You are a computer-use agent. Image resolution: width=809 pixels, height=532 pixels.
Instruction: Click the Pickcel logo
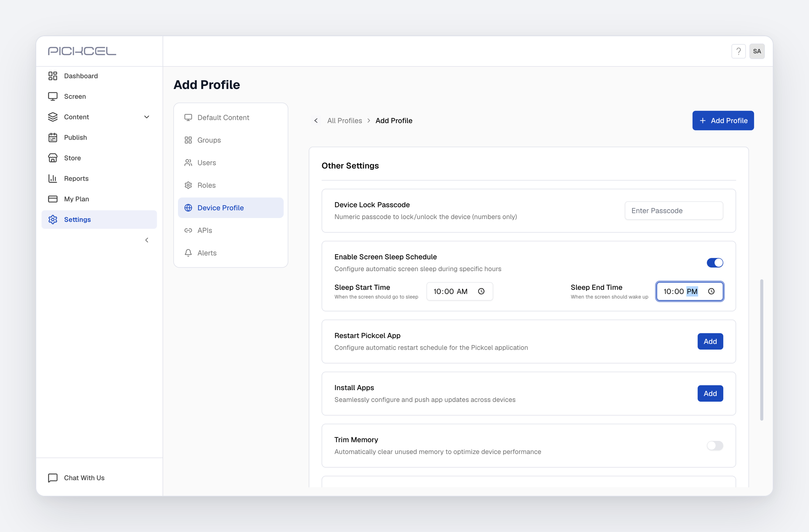pyautogui.click(x=82, y=51)
